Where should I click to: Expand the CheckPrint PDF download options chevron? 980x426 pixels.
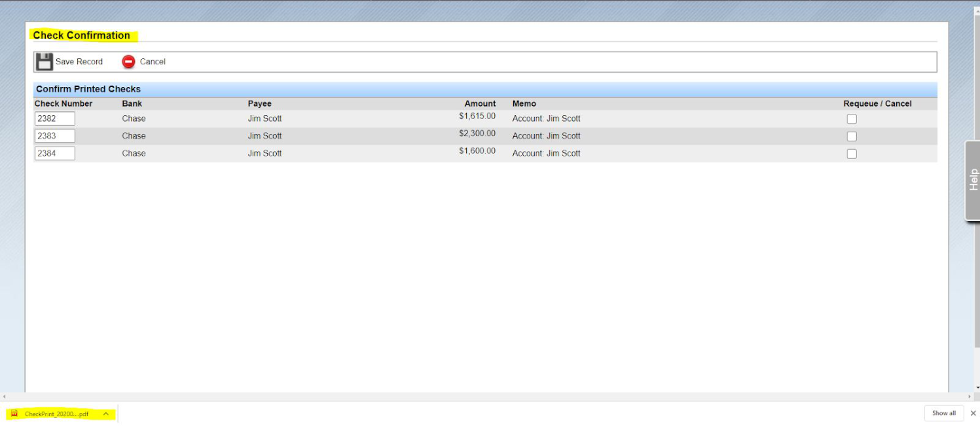[x=105, y=414]
